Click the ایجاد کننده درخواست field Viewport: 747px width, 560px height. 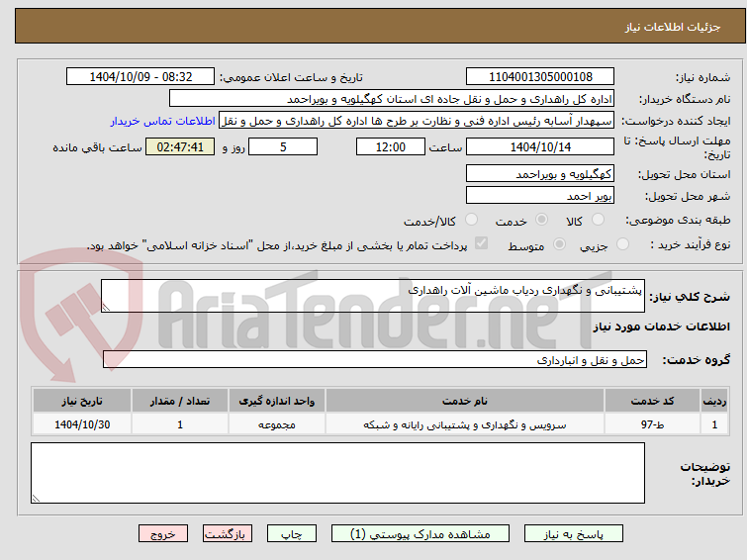[417, 121]
